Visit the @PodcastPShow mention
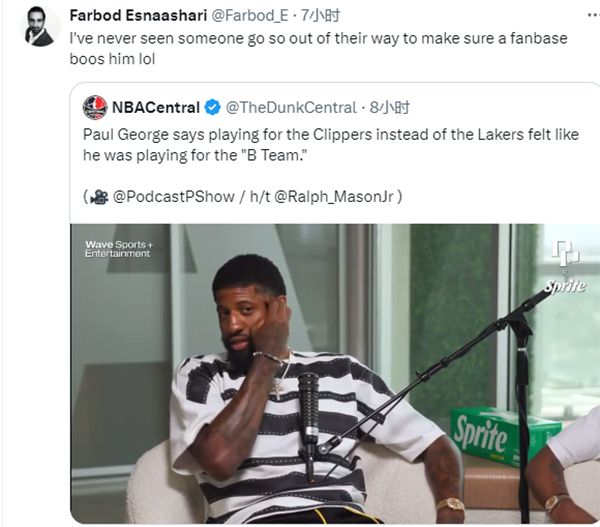The image size is (600, 527). tap(163, 197)
